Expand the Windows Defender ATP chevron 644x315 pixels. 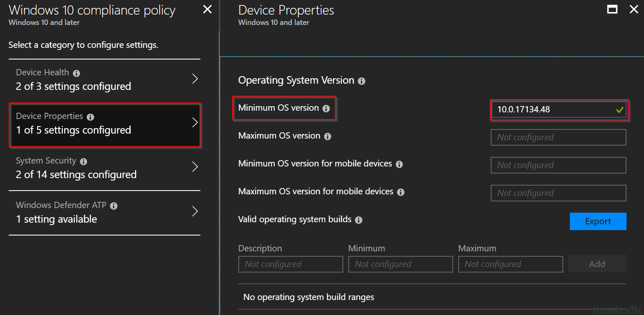click(x=195, y=211)
